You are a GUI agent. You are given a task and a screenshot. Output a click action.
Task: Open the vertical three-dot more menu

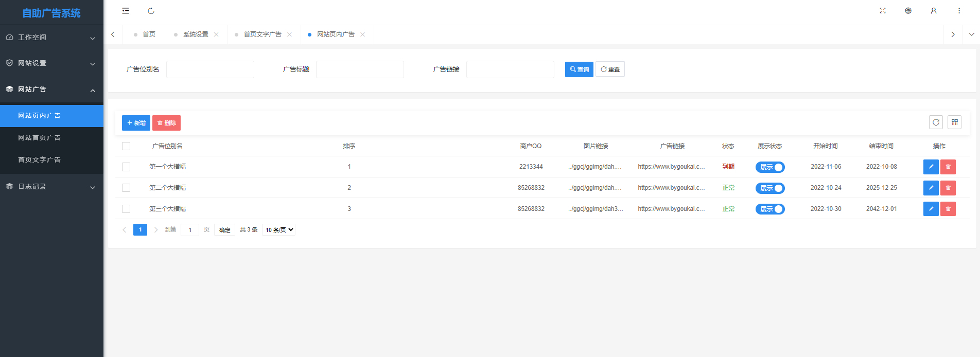(x=958, y=11)
